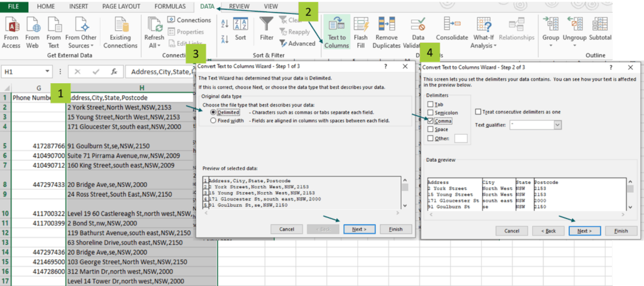The image size is (644, 286).
Task: Click Next in the Step 1 wizard
Action: tap(359, 229)
